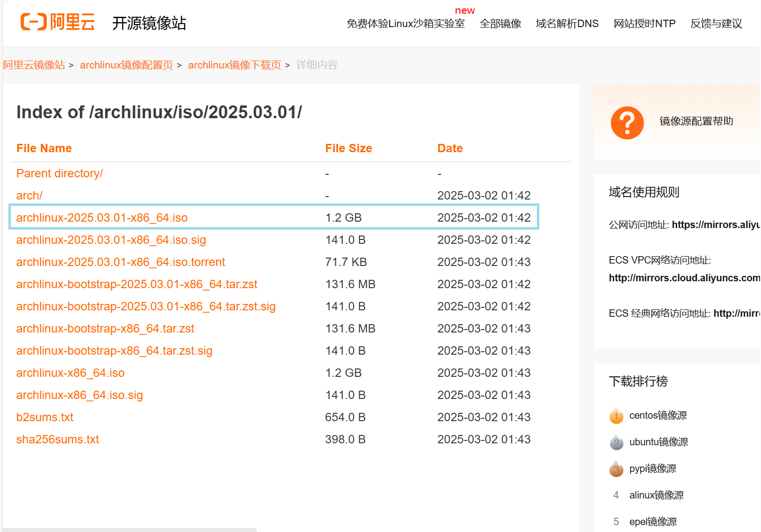Click 镜像源配置帮助 help link
Image resolution: width=761 pixels, height=532 pixels.
(696, 121)
